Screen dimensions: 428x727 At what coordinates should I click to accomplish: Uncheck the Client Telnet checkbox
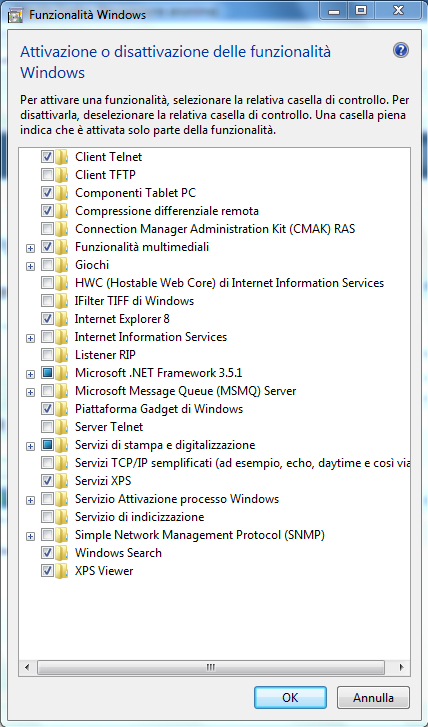[47, 157]
